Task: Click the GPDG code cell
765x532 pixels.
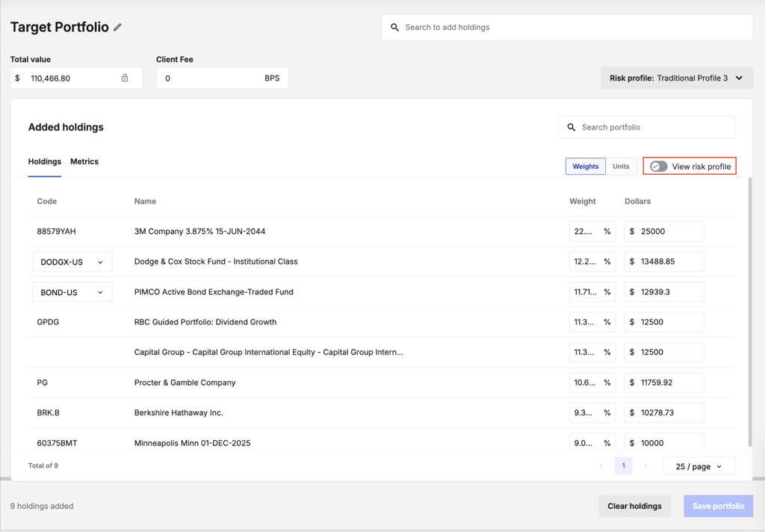Action: [x=48, y=322]
